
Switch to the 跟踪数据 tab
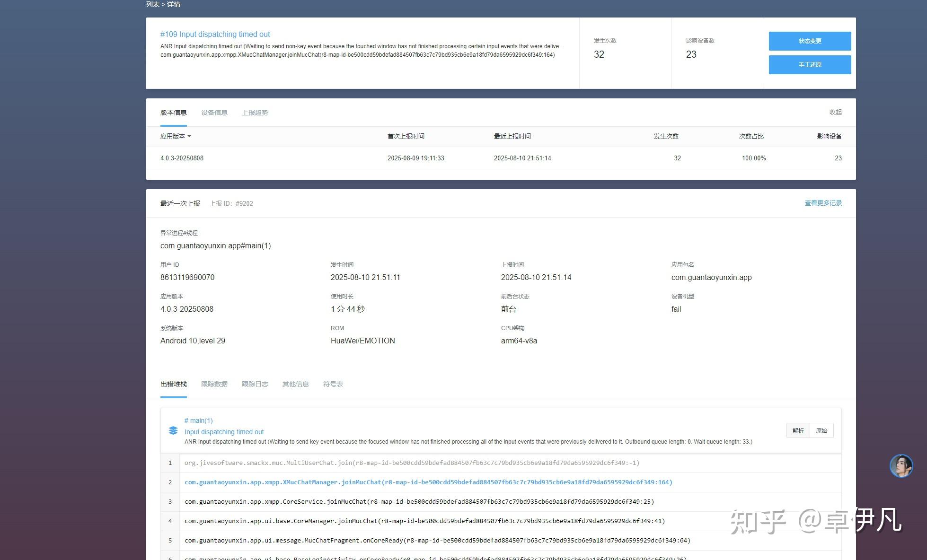[x=214, y=384]
